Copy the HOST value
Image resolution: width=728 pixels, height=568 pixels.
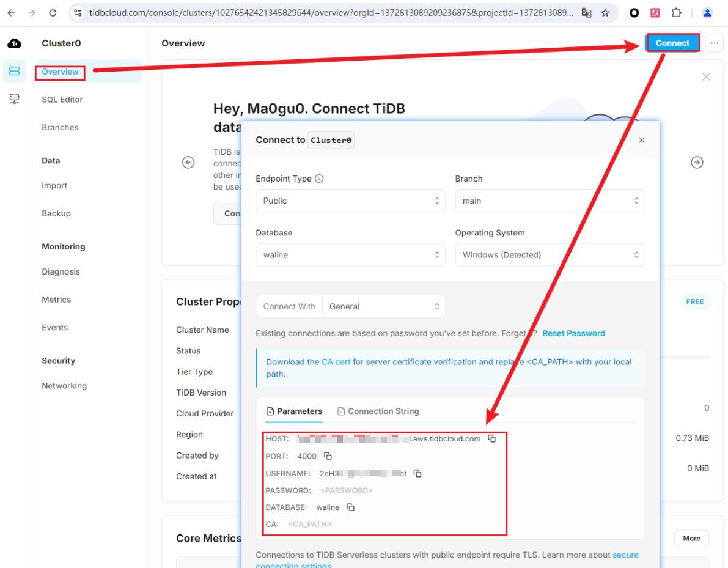491,438
